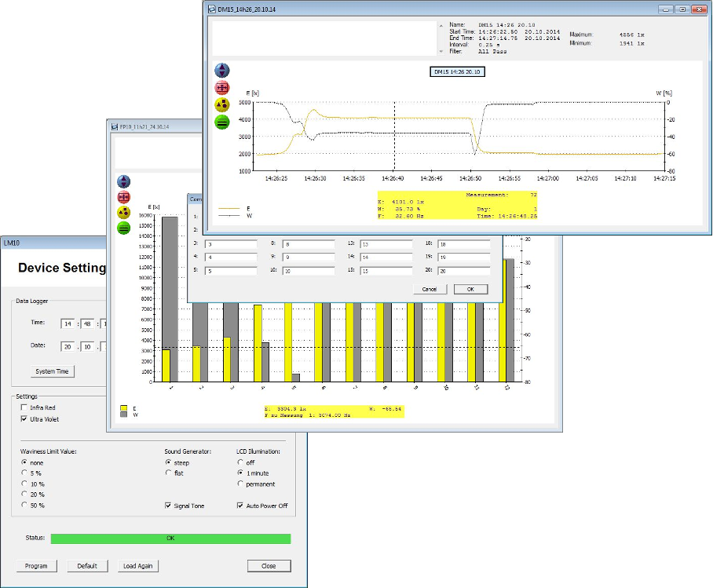Click the Close button in LM10
Viewport: 713px width, 588px height.
click(269, 566)
